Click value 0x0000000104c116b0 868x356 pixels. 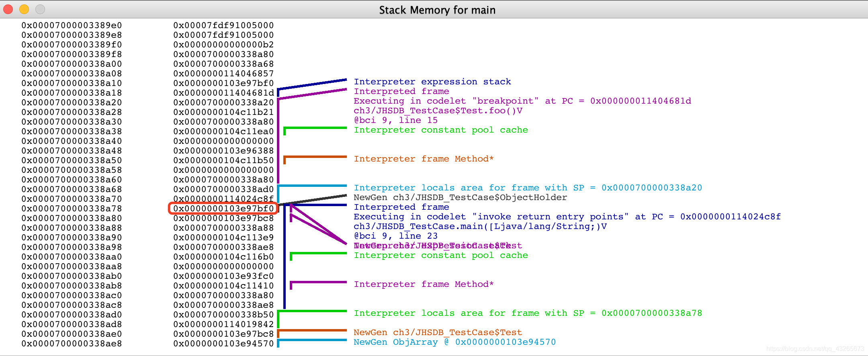(x=223, y=257)
